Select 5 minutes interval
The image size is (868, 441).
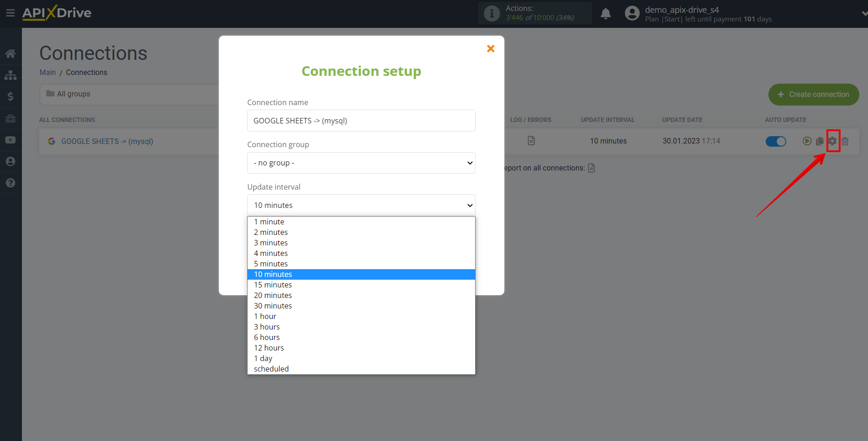361,264
